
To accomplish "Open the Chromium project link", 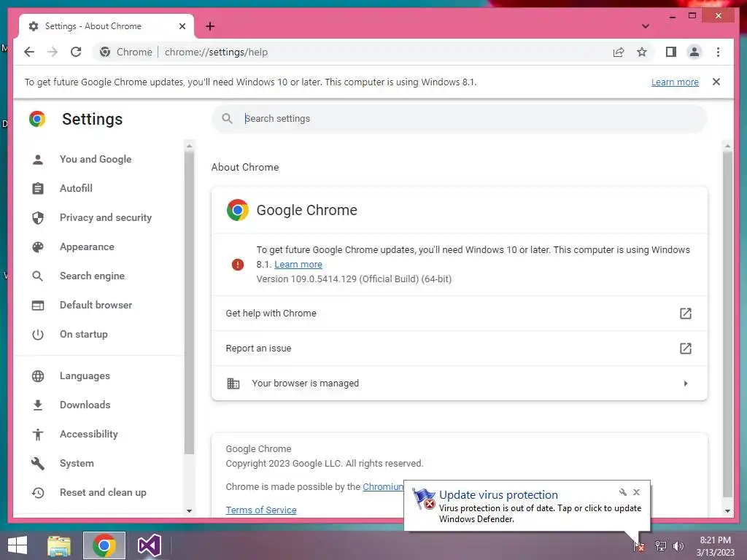I will coord(383,486).
